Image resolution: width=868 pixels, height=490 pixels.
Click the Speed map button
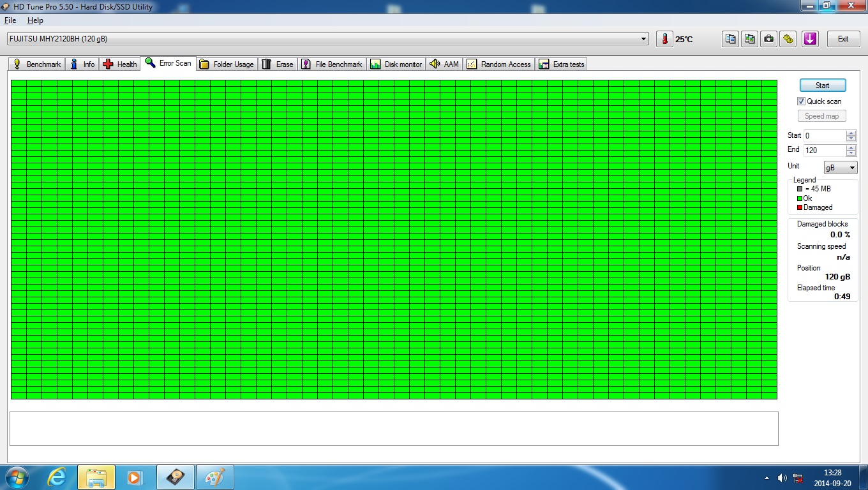coord(822,116)
